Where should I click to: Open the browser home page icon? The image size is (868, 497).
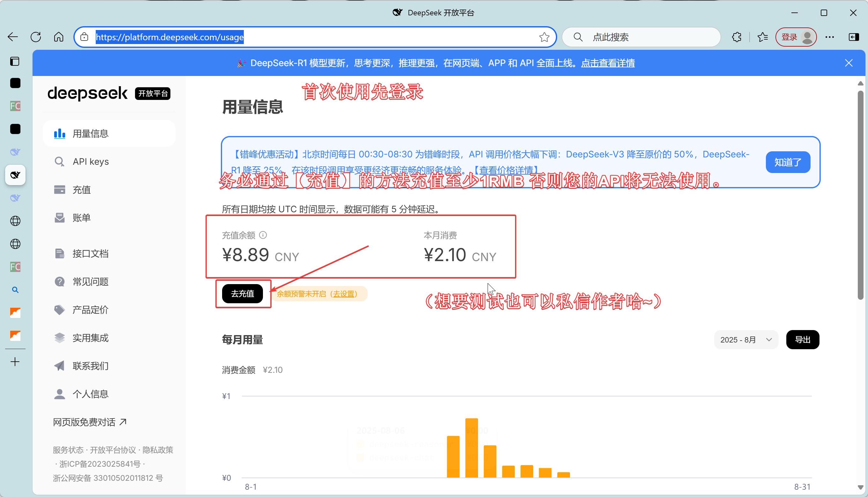pyautogui.click(x=59, y=37)
